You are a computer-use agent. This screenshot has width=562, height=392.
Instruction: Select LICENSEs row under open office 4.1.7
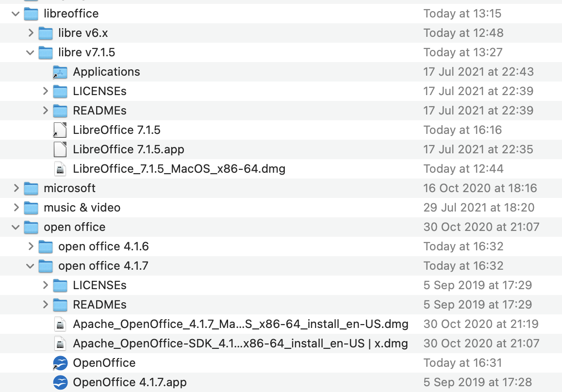pos(99,285)
